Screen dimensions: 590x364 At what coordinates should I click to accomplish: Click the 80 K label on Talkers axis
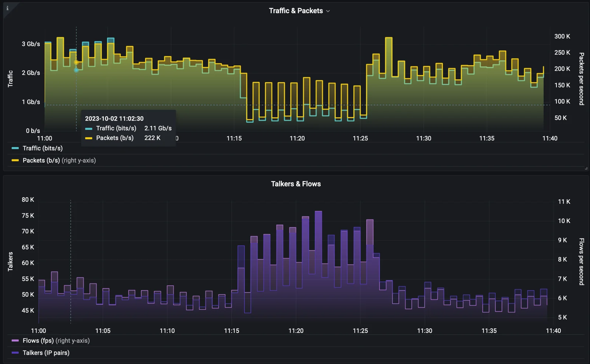pos(28,199)
